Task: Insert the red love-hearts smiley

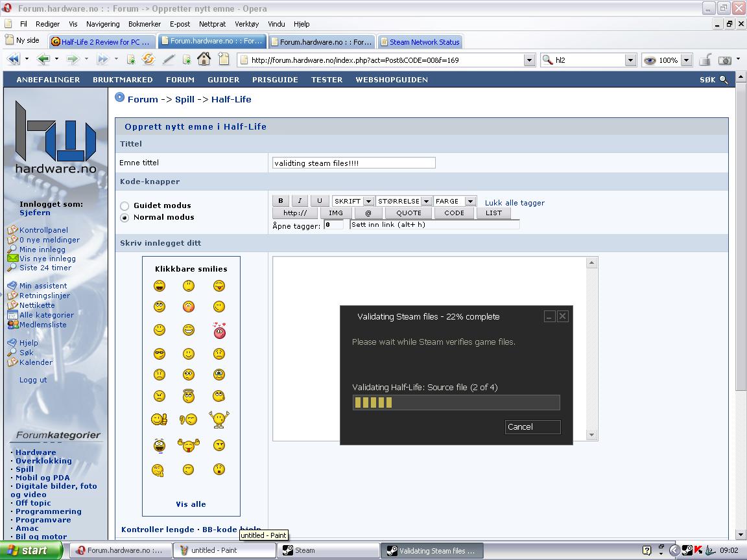Action: [x=219, y=331]
